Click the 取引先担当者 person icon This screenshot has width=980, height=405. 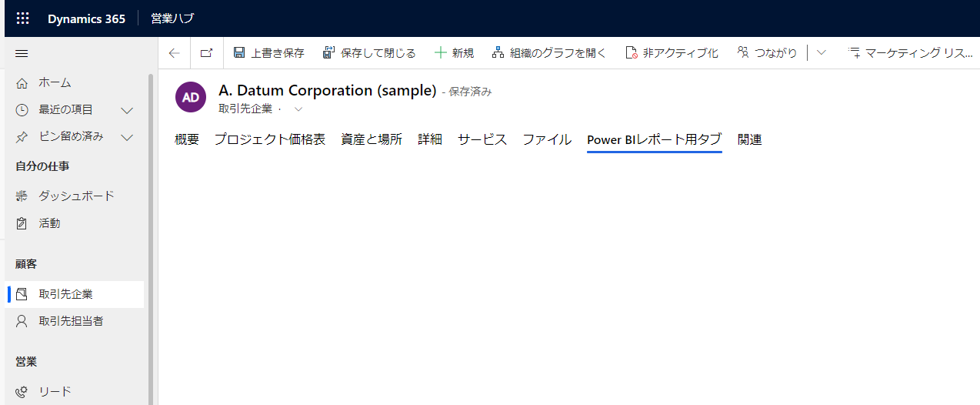pyautogui.click(x=22, y=321)
